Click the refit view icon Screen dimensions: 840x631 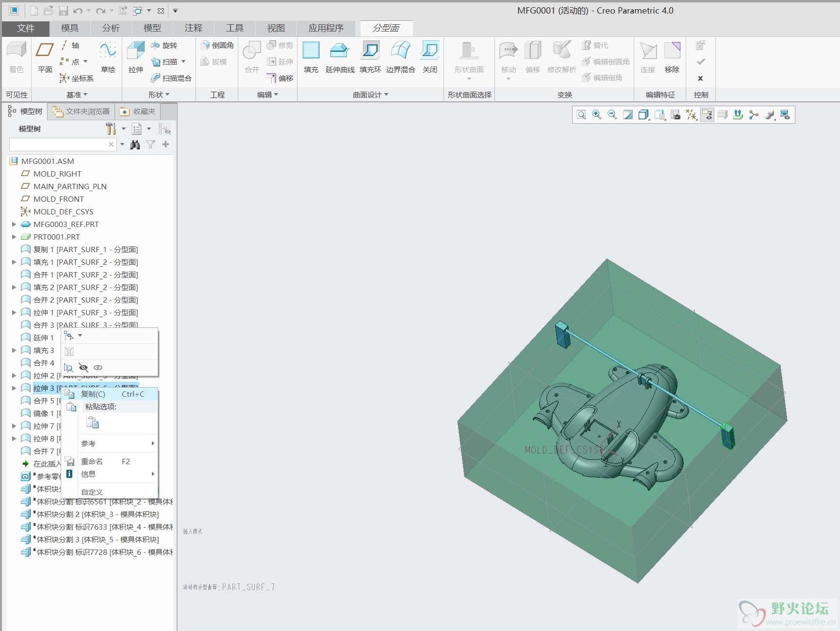pos(581,115)
